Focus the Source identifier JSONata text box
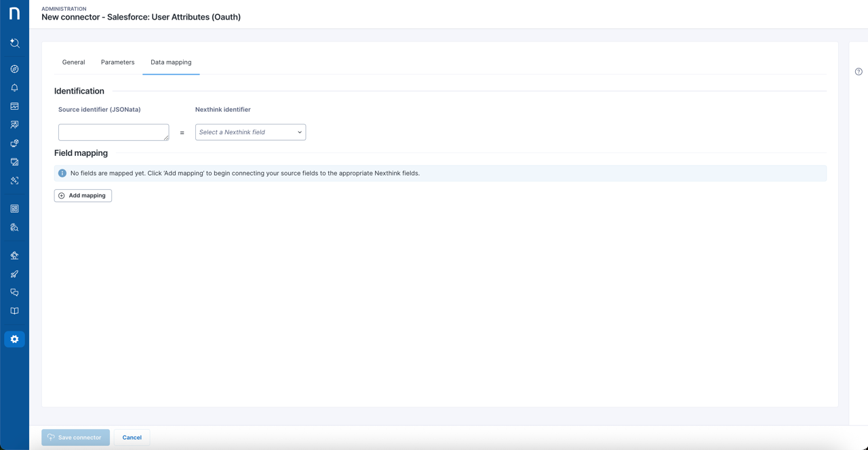The height and width of the screenshot is (450, 868). pyautogui.click(x=113, y=131)
